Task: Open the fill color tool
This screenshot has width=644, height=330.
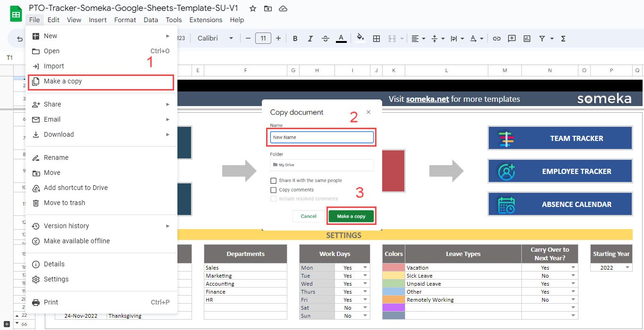Action: [x=360, y=38]
